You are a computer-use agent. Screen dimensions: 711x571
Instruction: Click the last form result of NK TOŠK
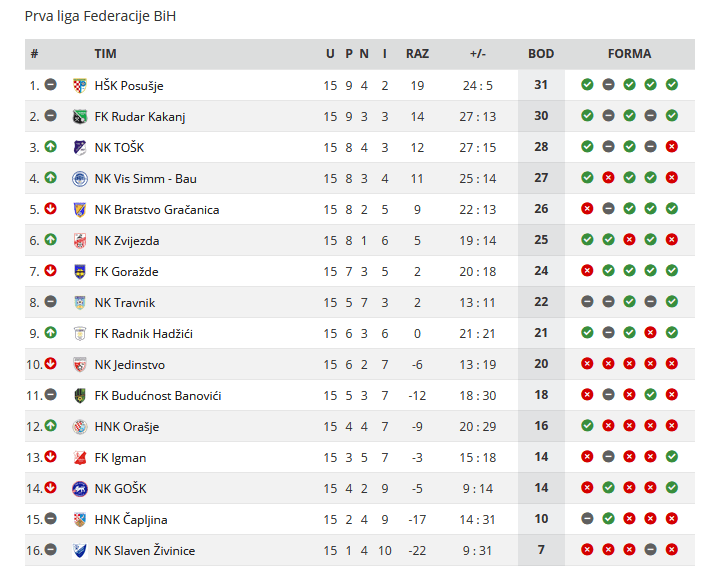pos(672,146)
